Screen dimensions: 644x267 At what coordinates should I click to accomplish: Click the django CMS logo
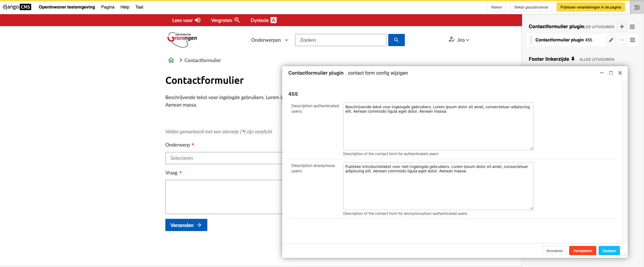17,7
